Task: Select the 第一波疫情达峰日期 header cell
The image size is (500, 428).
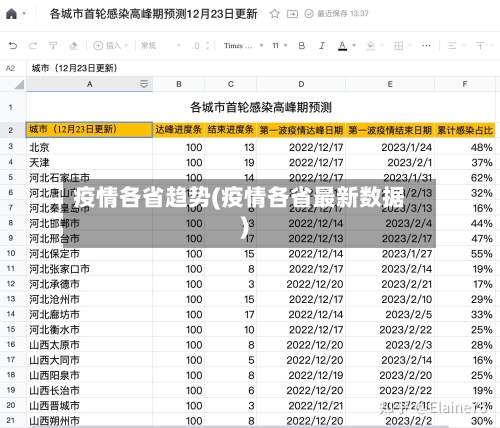Action: [301, 130]
